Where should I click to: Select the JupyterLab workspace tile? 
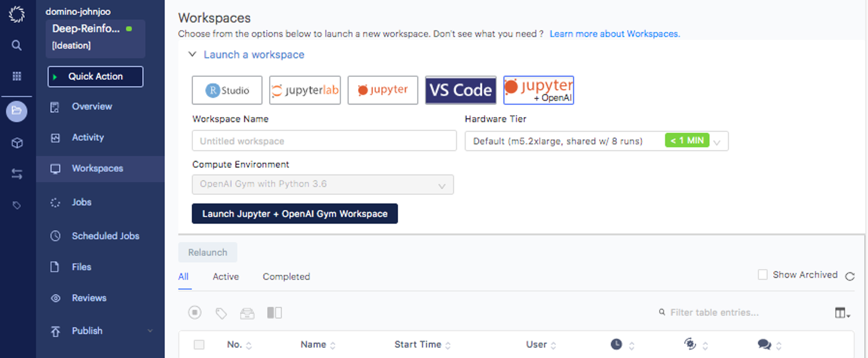coord(305,90)
